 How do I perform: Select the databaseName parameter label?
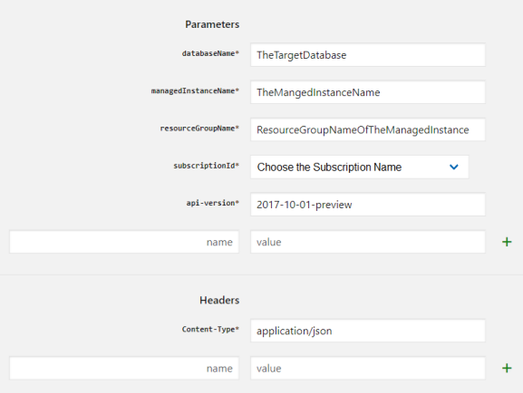(210, 53)
